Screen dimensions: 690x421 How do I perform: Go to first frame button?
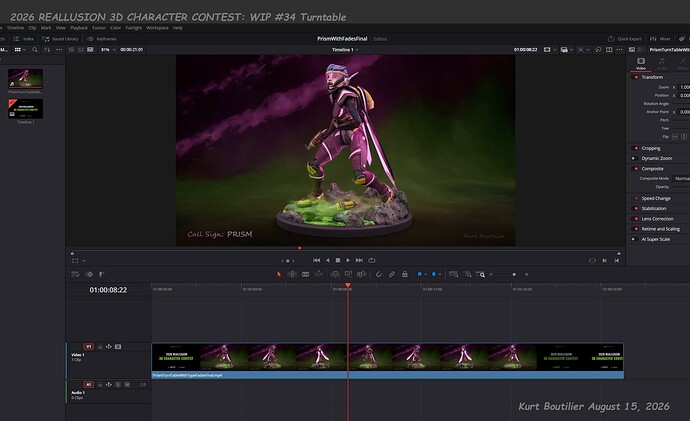(x=316, y=260)
